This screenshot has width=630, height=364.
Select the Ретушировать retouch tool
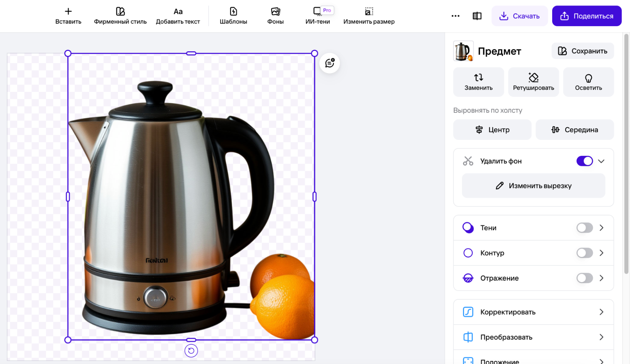point(533,82)
